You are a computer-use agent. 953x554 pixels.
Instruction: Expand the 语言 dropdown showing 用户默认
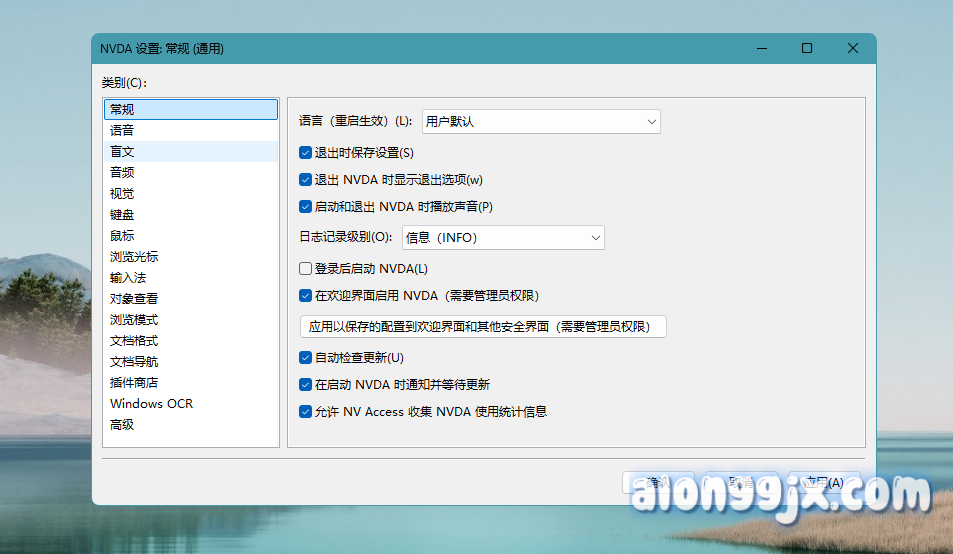pyautogui.click(x=540, y=121)
